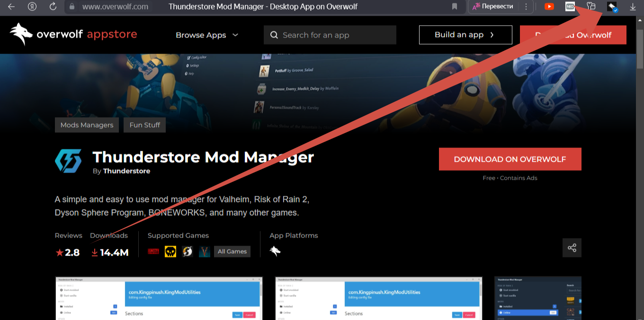This screenshot has width=644, height=320.
Task: Click the magnifier icon in the search box
Action: pyautogui.click(x=274, y=35)
